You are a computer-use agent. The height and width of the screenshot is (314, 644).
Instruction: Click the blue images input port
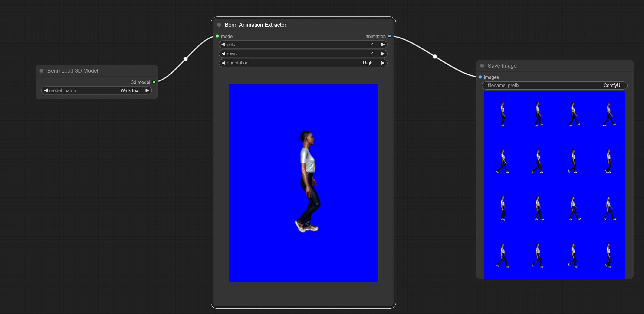[x=480, y=77]
